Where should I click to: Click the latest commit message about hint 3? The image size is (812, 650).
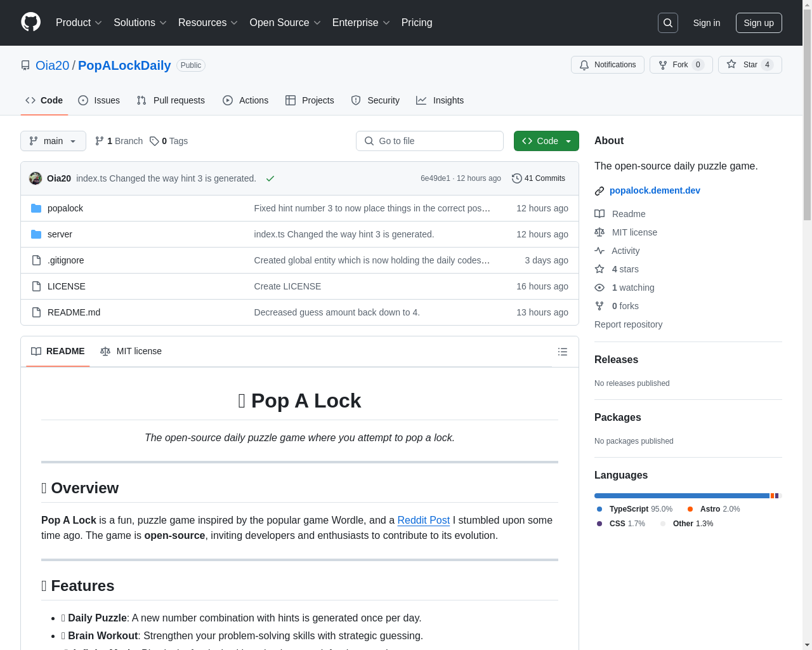(x=166, y=178)
